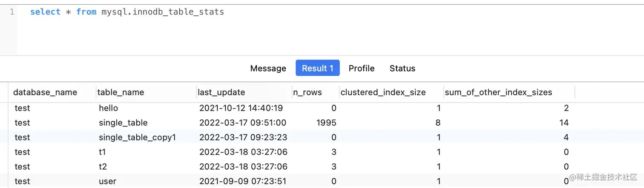This screenshot has height=188, width=644.
Task: Select the Result 1 tab
Action: point(317,68)
